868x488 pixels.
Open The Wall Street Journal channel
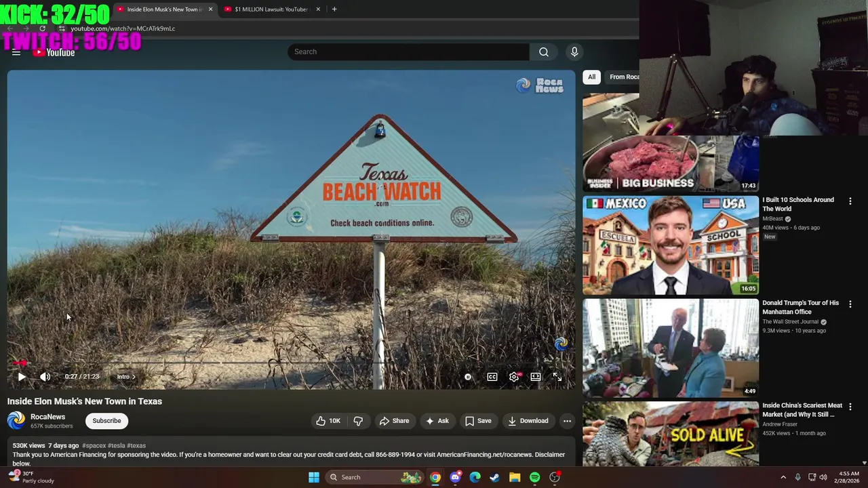[790, 322]
